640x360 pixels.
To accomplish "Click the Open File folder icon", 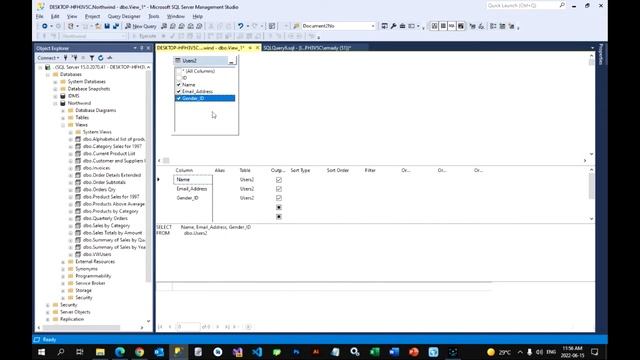I will click(98, 26).
